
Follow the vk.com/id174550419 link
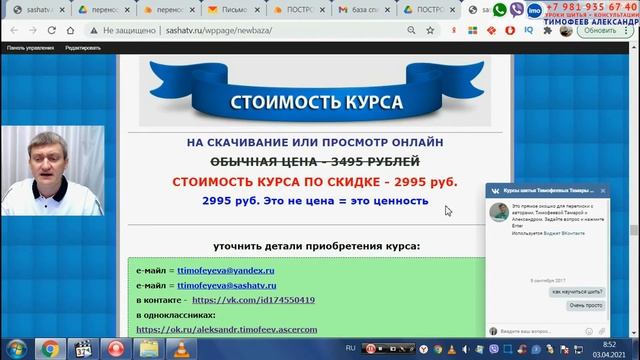(253, 300)
